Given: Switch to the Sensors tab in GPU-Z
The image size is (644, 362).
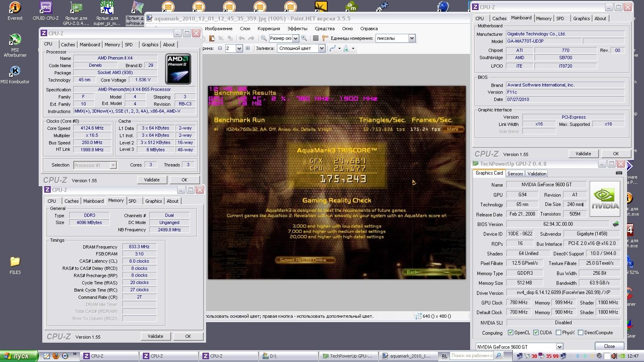Looking at the screenshot, I should coord(515,174).
